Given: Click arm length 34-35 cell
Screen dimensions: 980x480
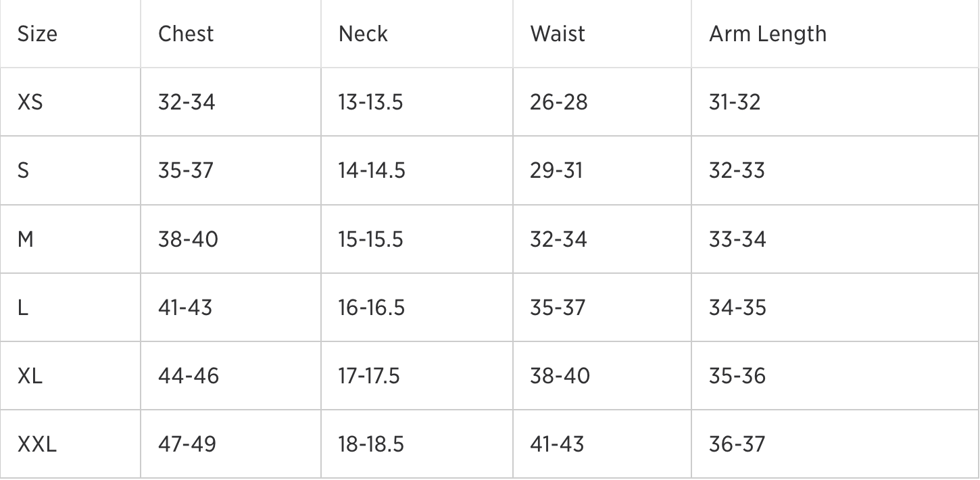Looking at the screenshot, I should [737, 308].
